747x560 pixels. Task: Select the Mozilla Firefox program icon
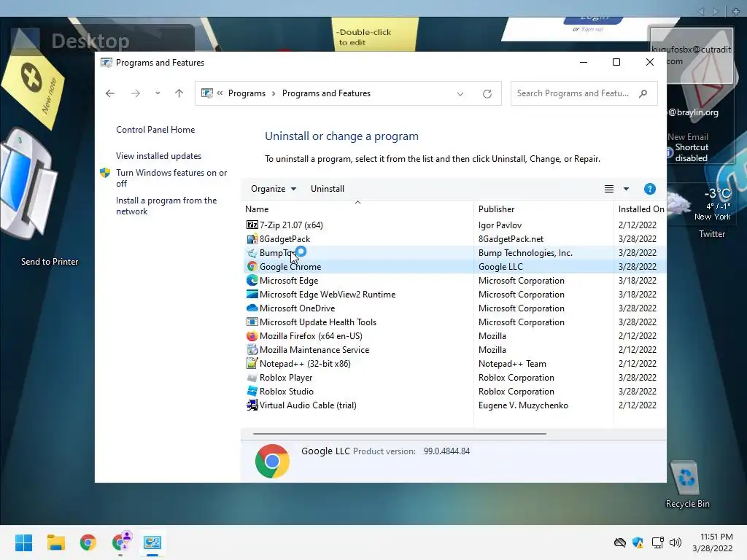(252, 335)
